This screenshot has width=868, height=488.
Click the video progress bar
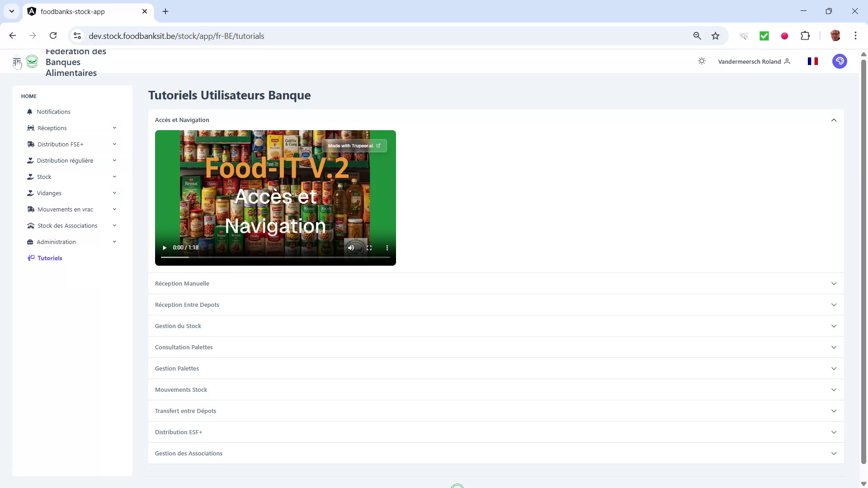[x=275, y=257]
